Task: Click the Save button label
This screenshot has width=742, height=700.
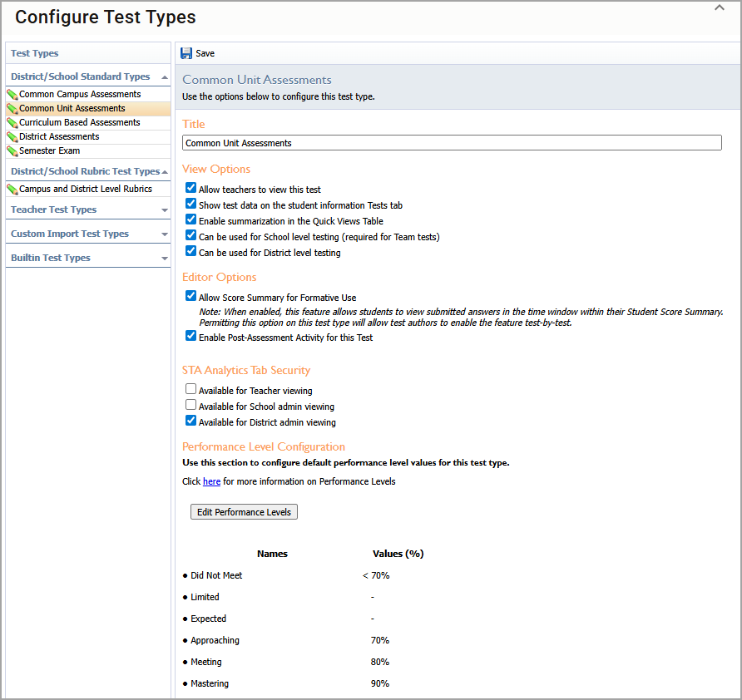Action: click(x=205, y=53)
